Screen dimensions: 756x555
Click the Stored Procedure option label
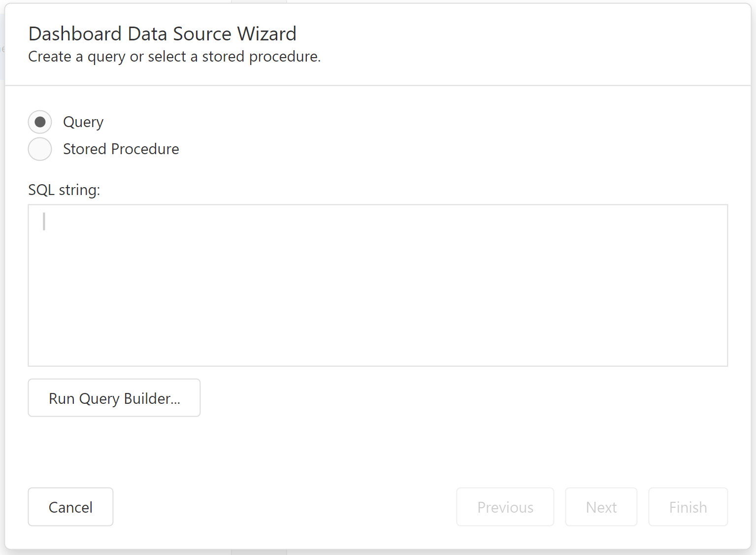121,149
